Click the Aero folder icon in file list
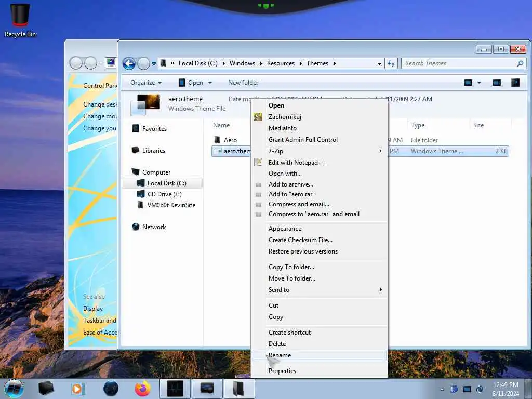 tap(217, 140)
